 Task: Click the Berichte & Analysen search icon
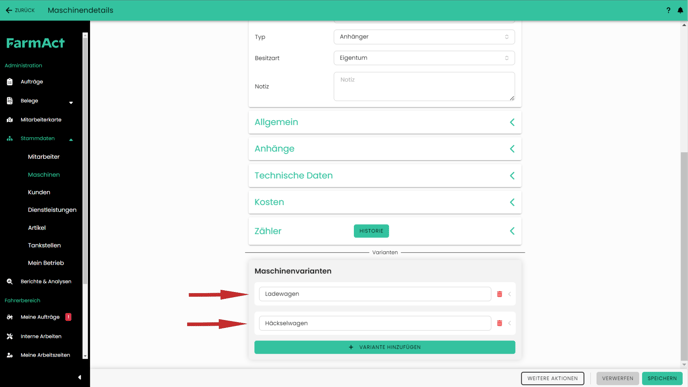(10, 281)
